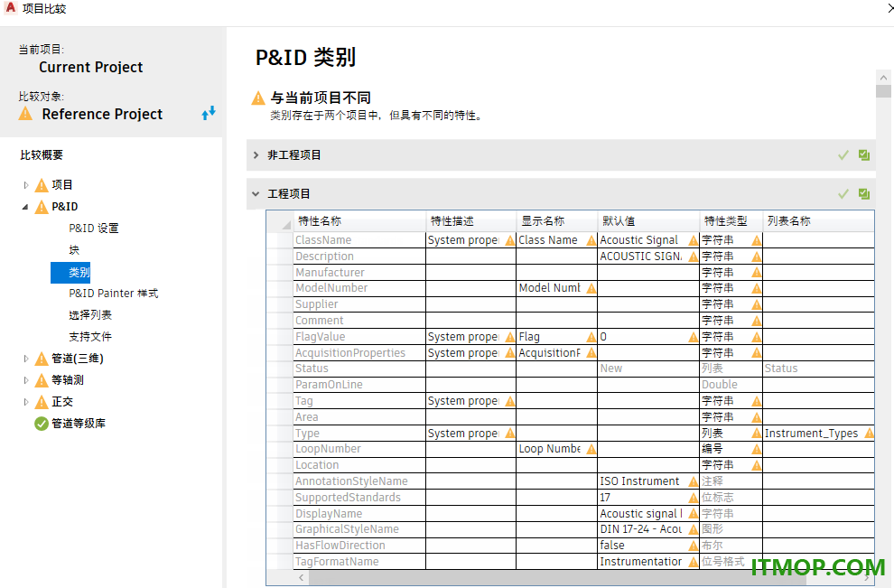Click warning icon in SupportedStandards 默认值 cell

(x=693, y=498)
